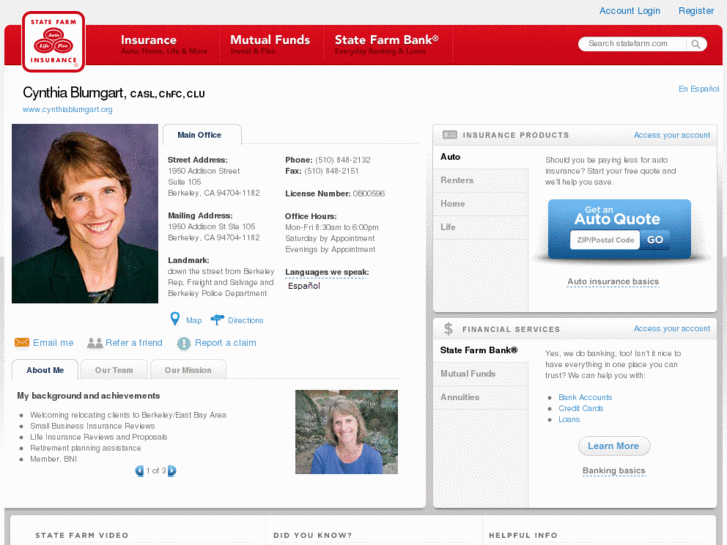Go to next About Me slide arrow
Image resolution: width=727 pixels, height=545 pixels.
point(172,471)
